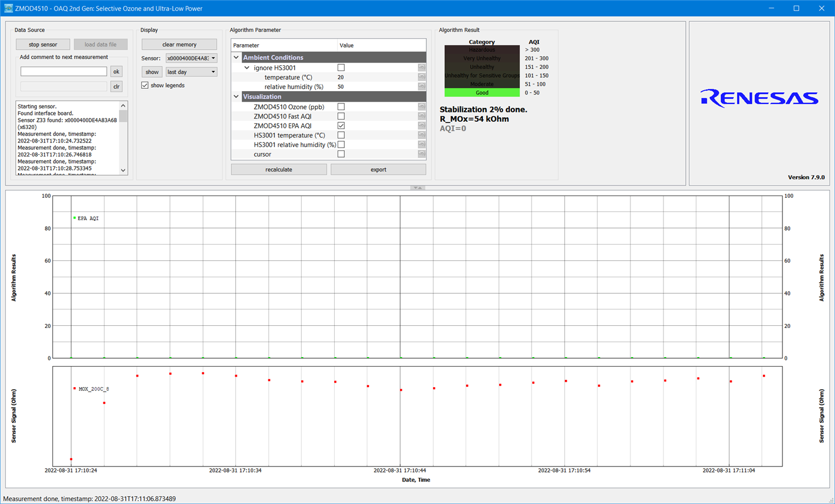This screenshot has height=504, width=835.
Task: Enable HS3001 relative humidity (%) visualization
Action: click(341, 145)
